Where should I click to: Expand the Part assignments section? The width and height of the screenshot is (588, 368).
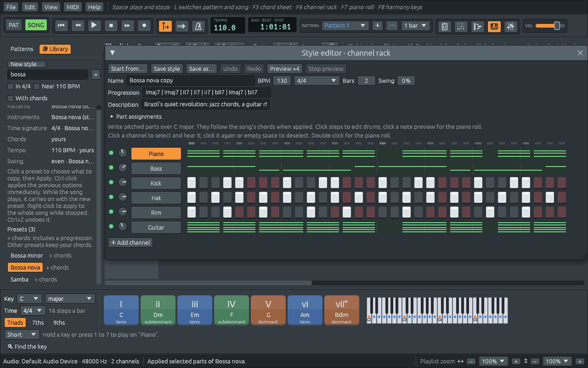[136, 117]
